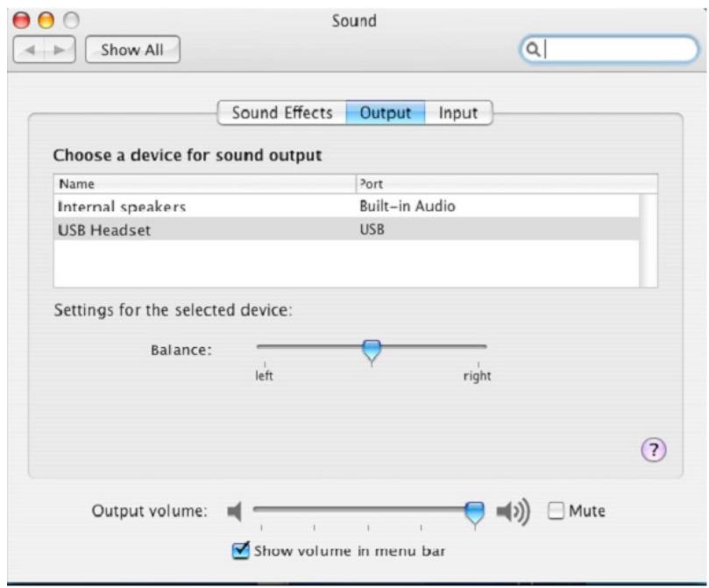Switch to the Sound Effects tab

[281, 113]
